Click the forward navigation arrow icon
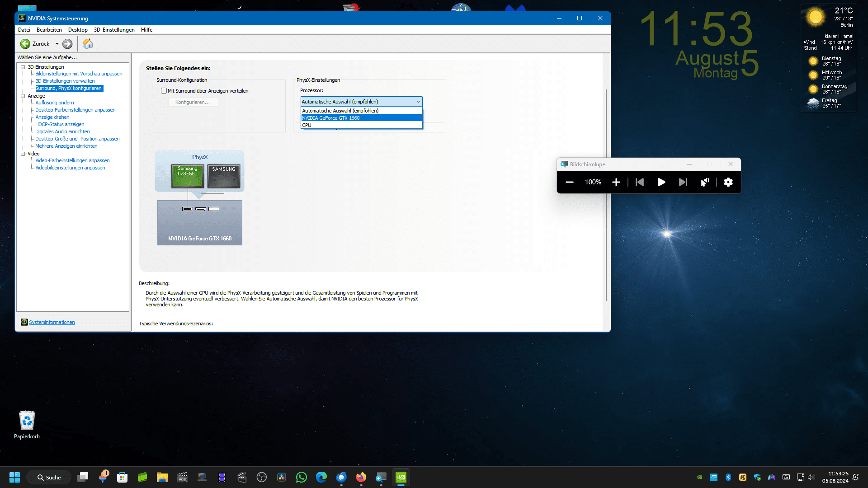The width and height of the screenshot is (868, 488). [67, 44]
